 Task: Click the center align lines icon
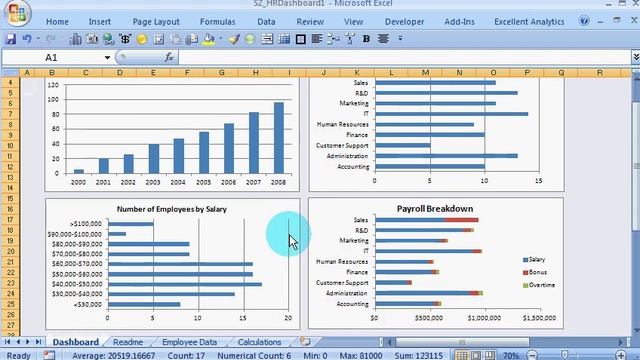(383, 39)
